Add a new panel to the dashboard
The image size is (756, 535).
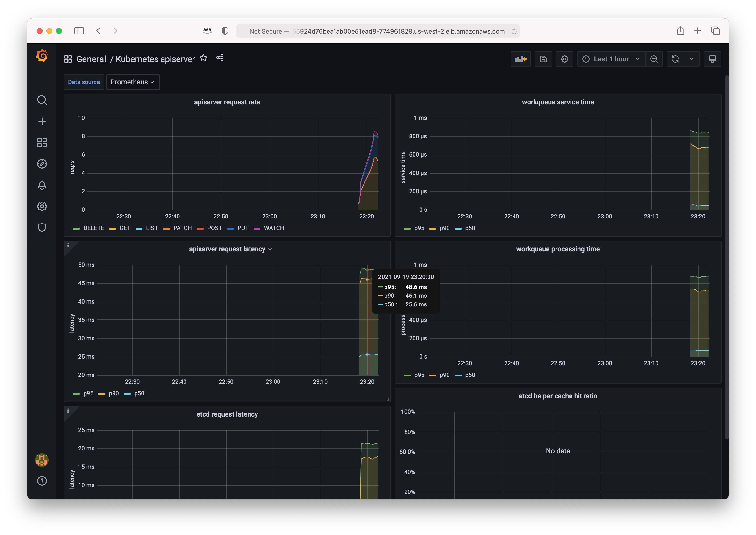(x=520, y=59)
